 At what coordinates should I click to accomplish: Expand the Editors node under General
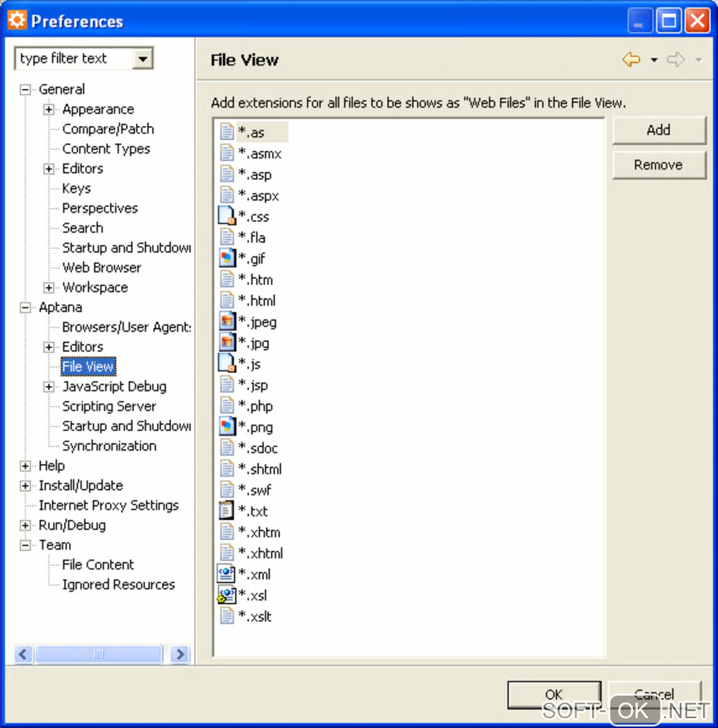pyautogui.click(x=49, y=168)
